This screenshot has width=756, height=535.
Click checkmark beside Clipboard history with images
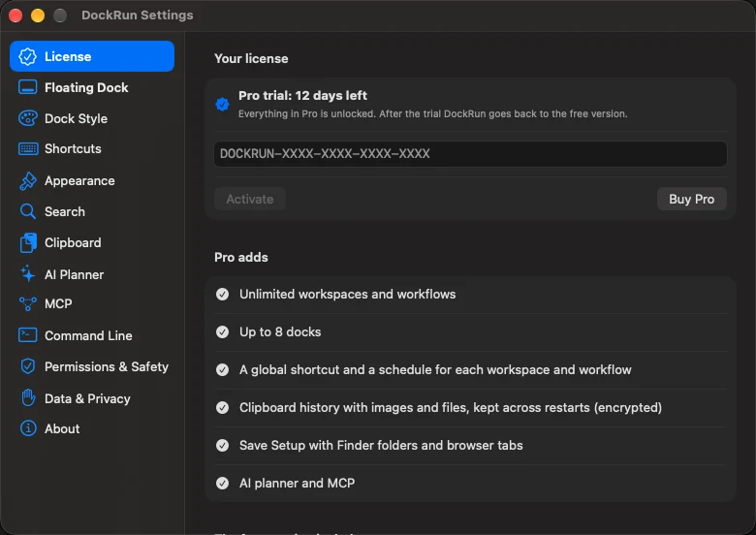tap(222, 408)
